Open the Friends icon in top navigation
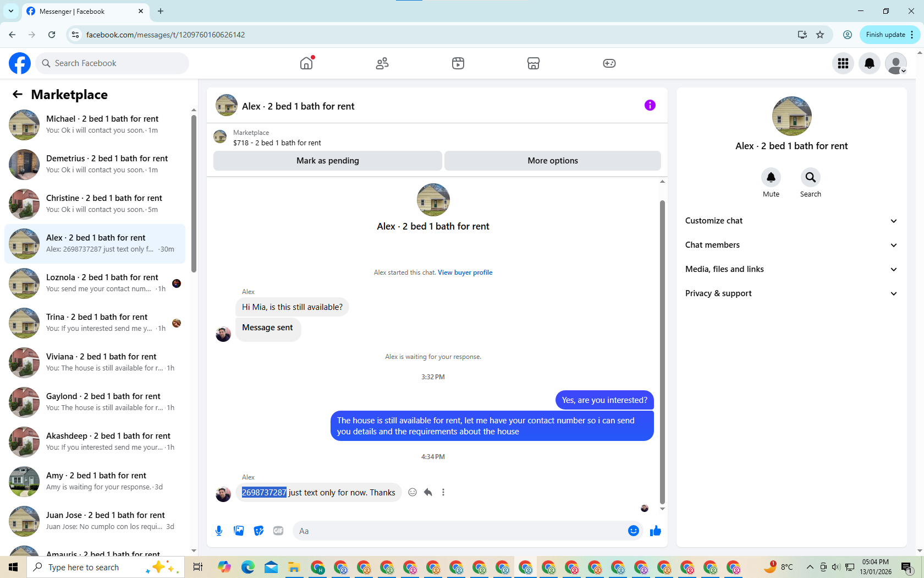 (382, 63)
